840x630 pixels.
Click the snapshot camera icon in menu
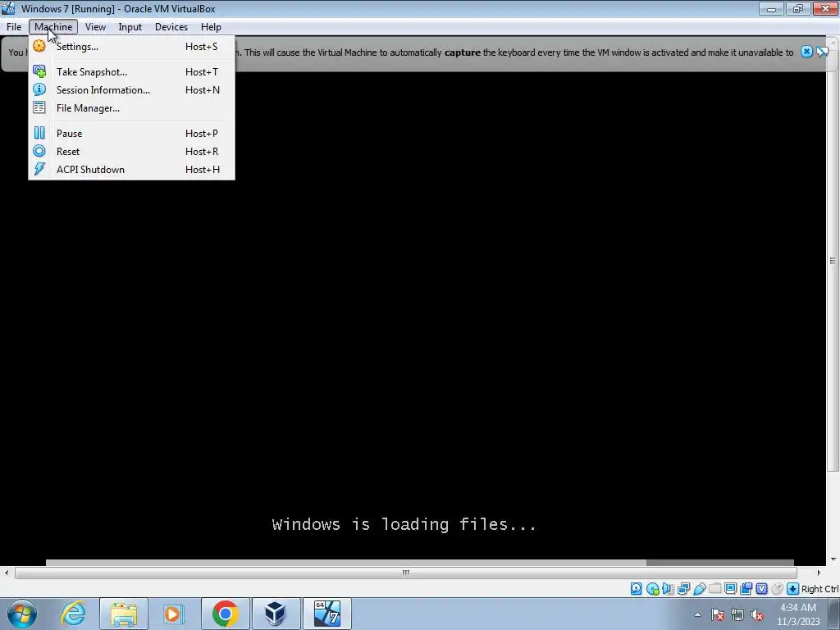[x=39, y=71]
